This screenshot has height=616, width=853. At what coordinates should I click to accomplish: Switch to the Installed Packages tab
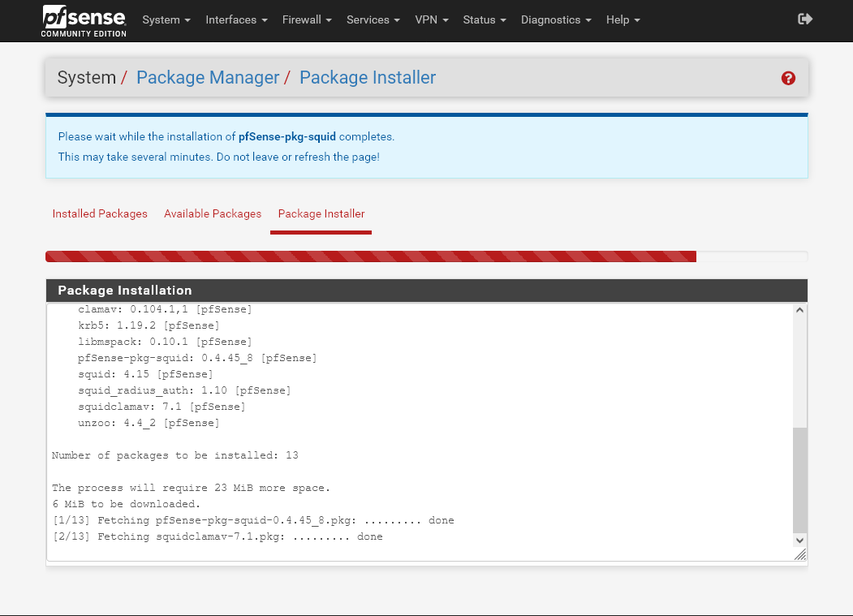point(100,213)
